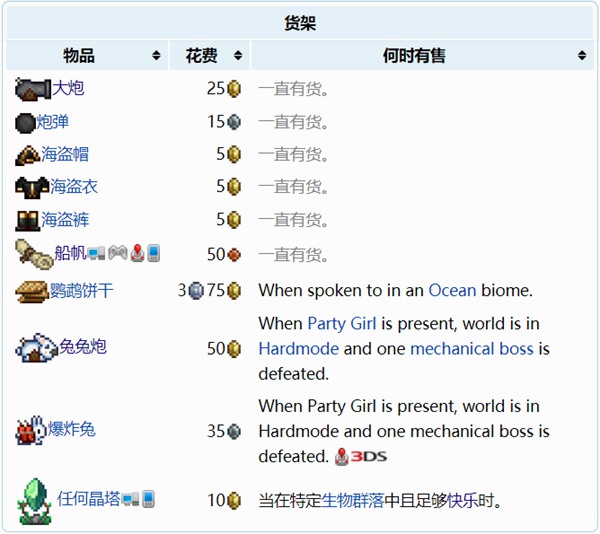Click the gold coin icon in 海盗衣 row
Viewport: 600px width, 534px height.
234,187
